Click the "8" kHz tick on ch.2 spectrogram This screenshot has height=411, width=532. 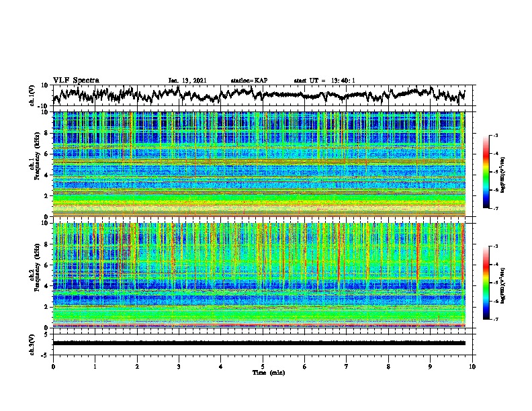tap(47, 244)
